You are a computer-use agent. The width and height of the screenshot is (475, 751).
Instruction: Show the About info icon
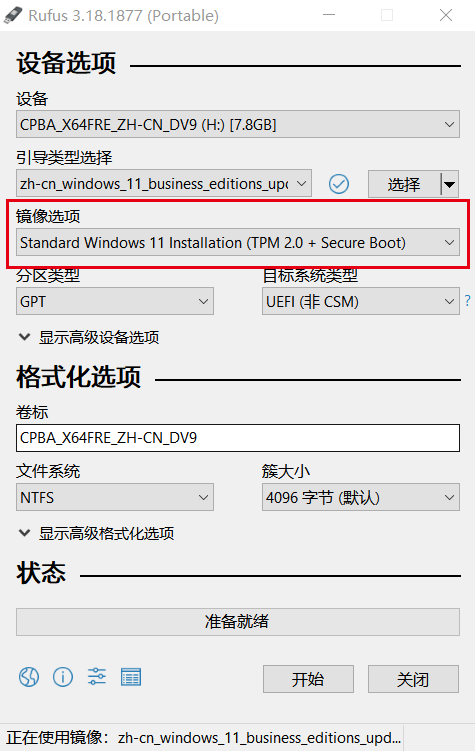(x=63, y=677)
